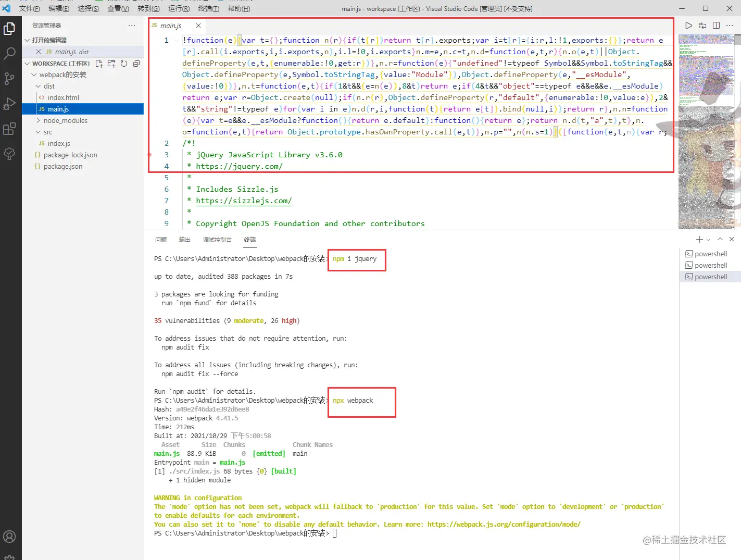Refresh the explorer file tree
Image resolution: width=741 pixels, height=560 pixels.
[x=124, y=64]
